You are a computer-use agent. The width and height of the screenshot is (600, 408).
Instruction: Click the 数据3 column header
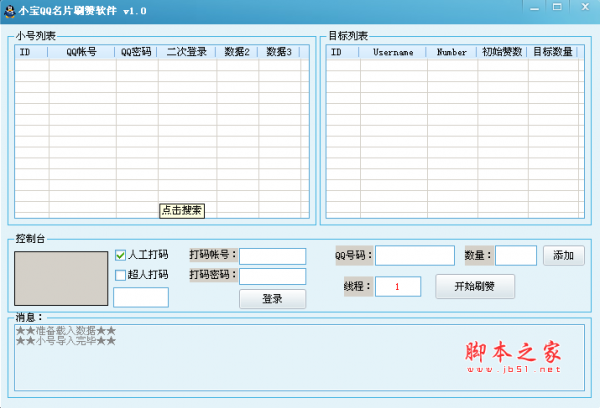[x=279, y=52]
